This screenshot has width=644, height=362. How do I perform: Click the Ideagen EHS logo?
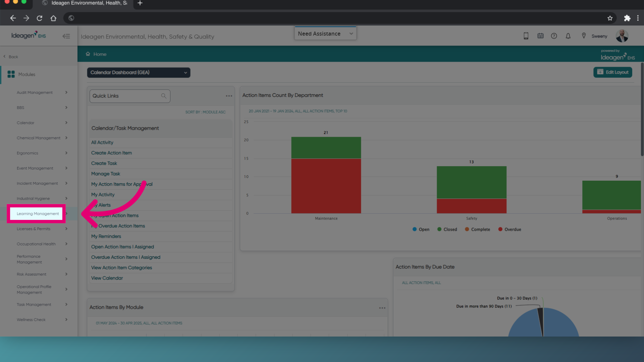tap(29, 35)
